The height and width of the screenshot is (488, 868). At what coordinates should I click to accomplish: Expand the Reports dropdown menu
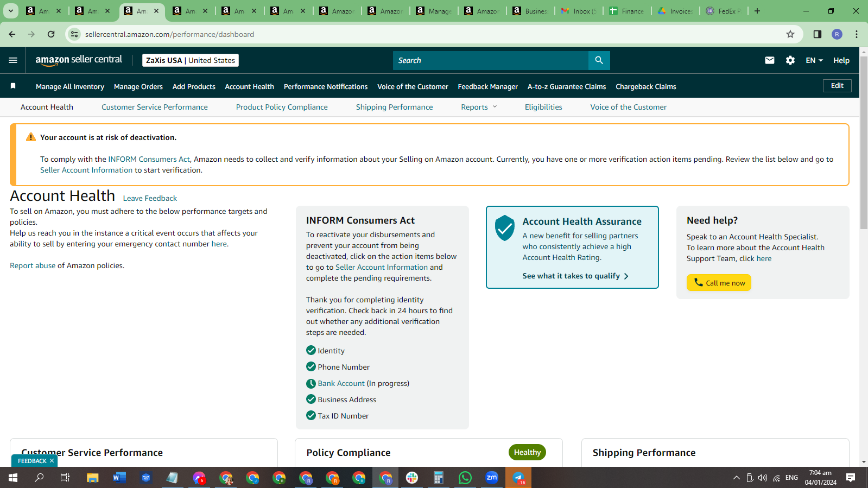tap(479, 107)
